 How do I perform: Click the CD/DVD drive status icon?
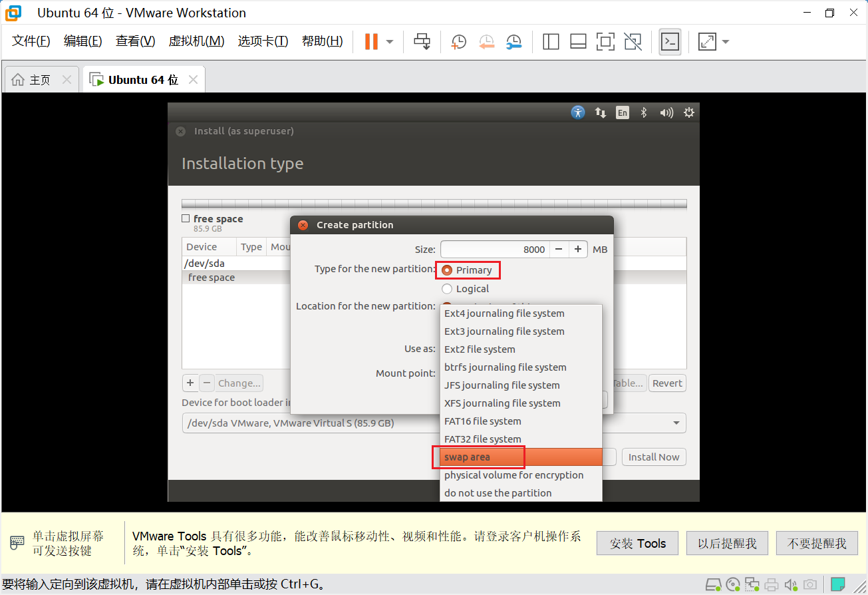click(733, 585)
